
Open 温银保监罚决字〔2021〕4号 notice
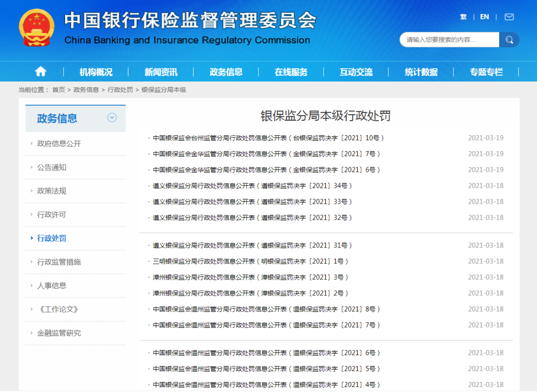pos(267,385)
